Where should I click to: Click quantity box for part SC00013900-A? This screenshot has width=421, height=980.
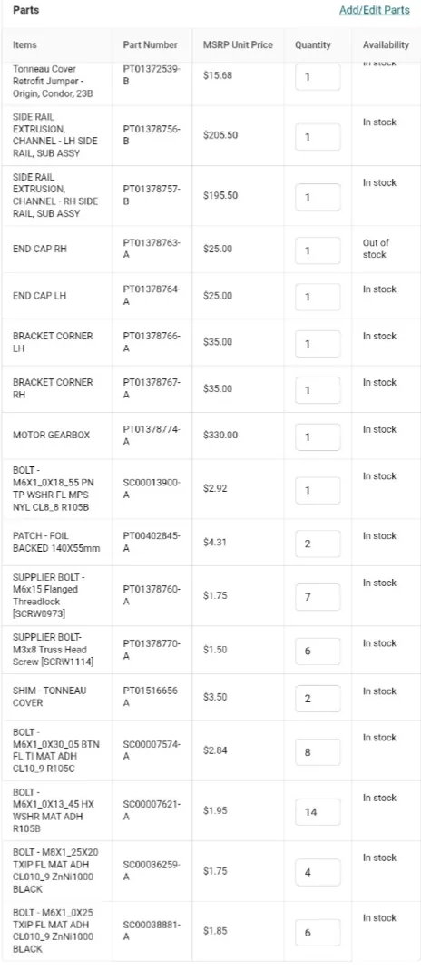(x=318, y=490)
